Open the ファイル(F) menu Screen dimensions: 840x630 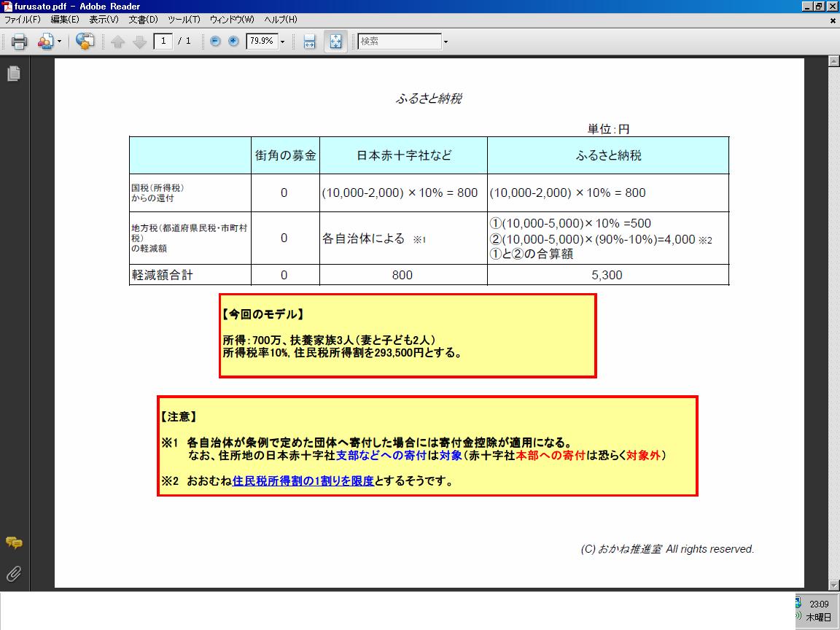tap(23, 19)
